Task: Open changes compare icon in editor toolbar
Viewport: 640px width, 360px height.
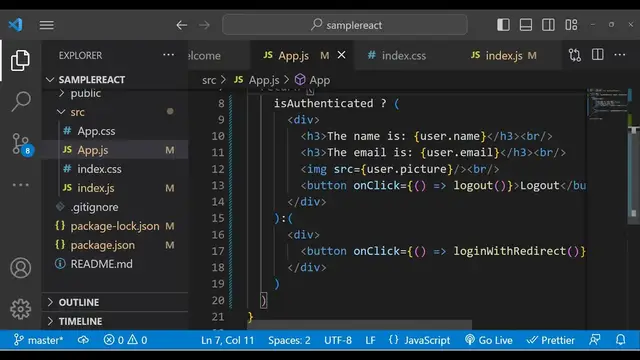Action: tap(575, 55)
